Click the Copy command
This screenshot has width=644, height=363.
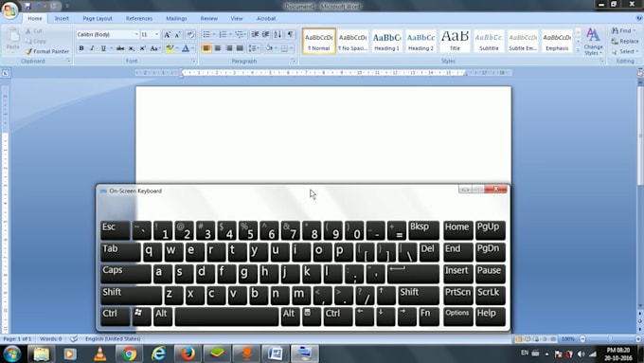coord(35,41)
